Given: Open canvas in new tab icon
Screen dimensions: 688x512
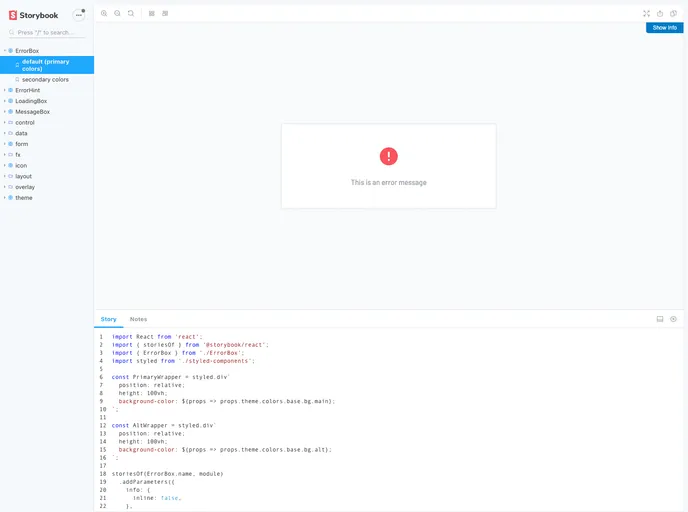Looking at the screenshot, I should pyautogui.click(x=660, y=14).
